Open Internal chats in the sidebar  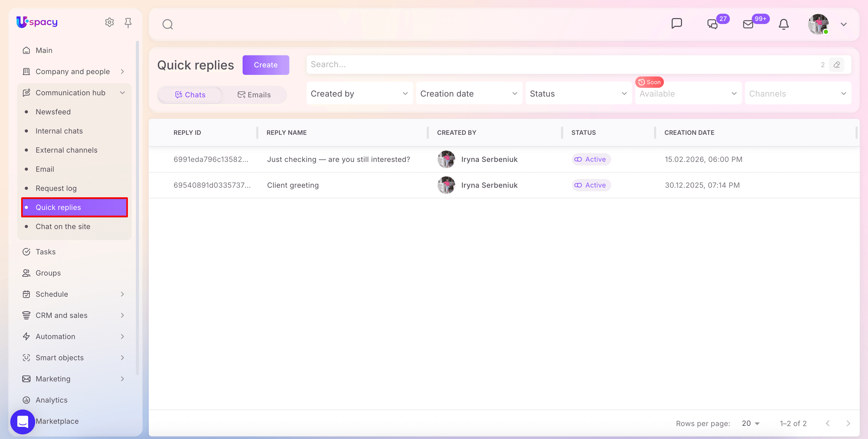coord(74,131)
